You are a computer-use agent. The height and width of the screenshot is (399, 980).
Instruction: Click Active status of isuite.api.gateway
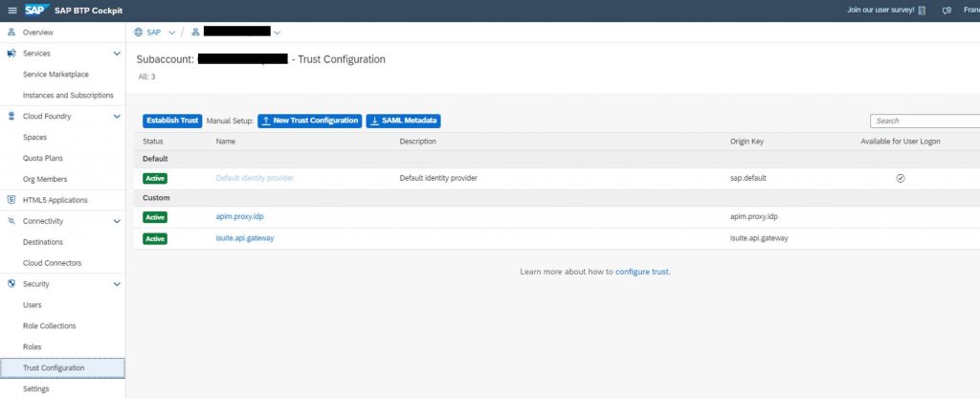point(155,238)
